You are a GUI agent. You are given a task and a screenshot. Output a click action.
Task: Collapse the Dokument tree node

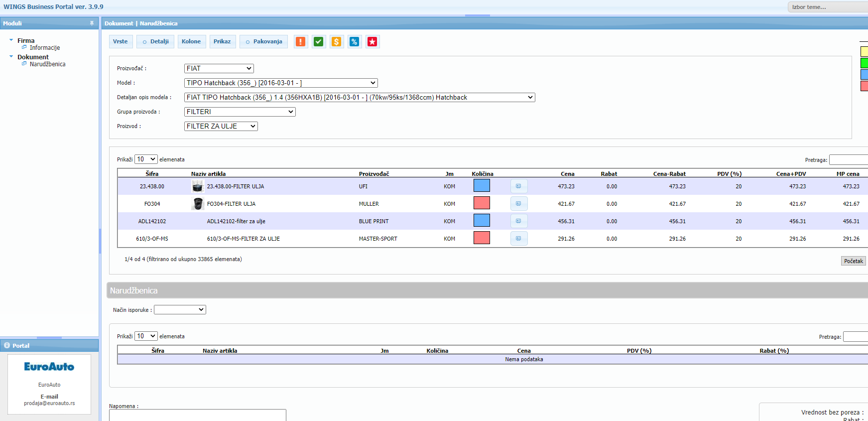(x=11, y=56)
